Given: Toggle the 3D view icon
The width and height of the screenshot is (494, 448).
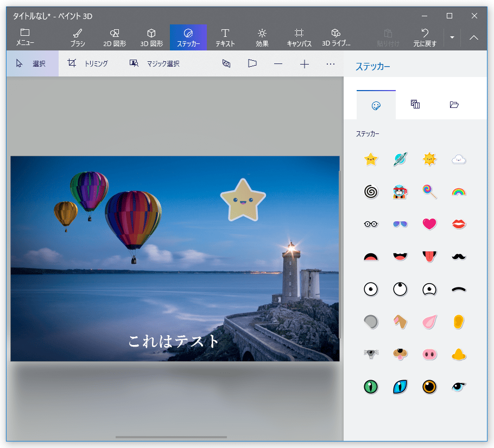Looking at the screenshot, I should [x=226, y=63].
